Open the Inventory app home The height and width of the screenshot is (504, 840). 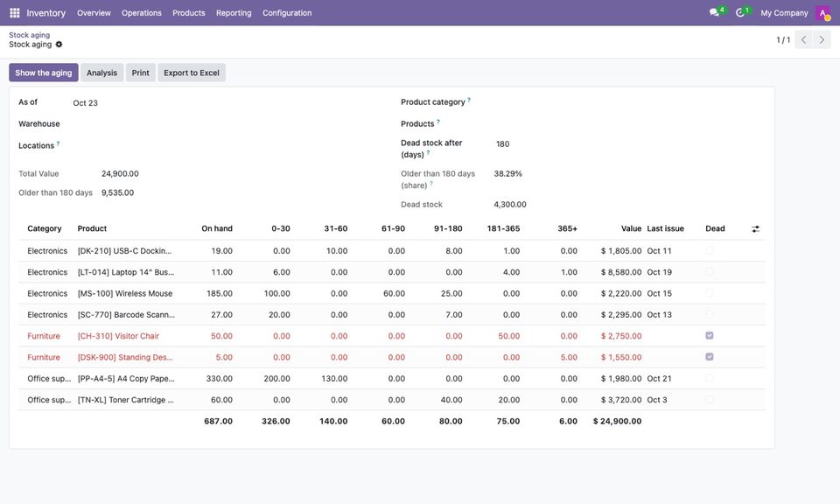(46, 13)
